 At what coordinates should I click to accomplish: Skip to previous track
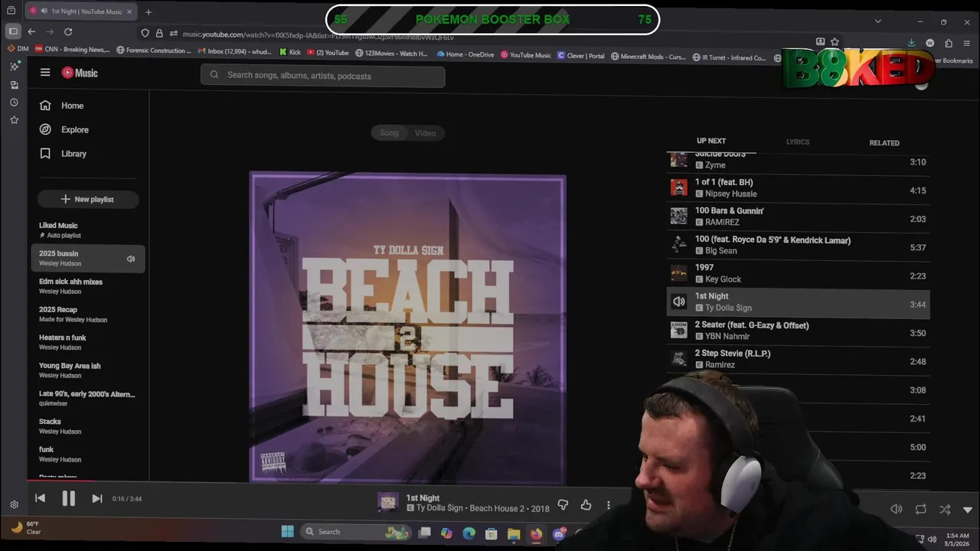point(40,498)
